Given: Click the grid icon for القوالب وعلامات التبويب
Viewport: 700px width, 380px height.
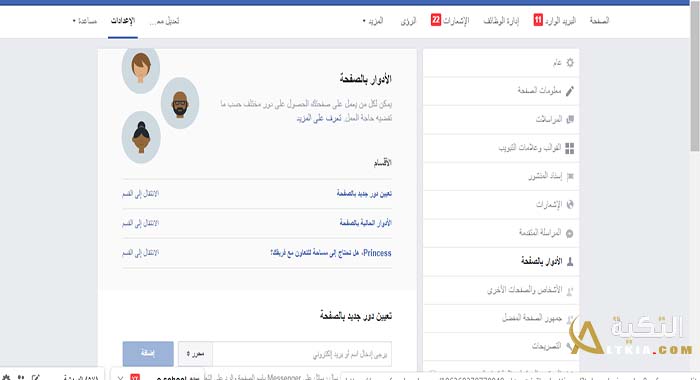Looking at the screenshot, I should point(570,148).
